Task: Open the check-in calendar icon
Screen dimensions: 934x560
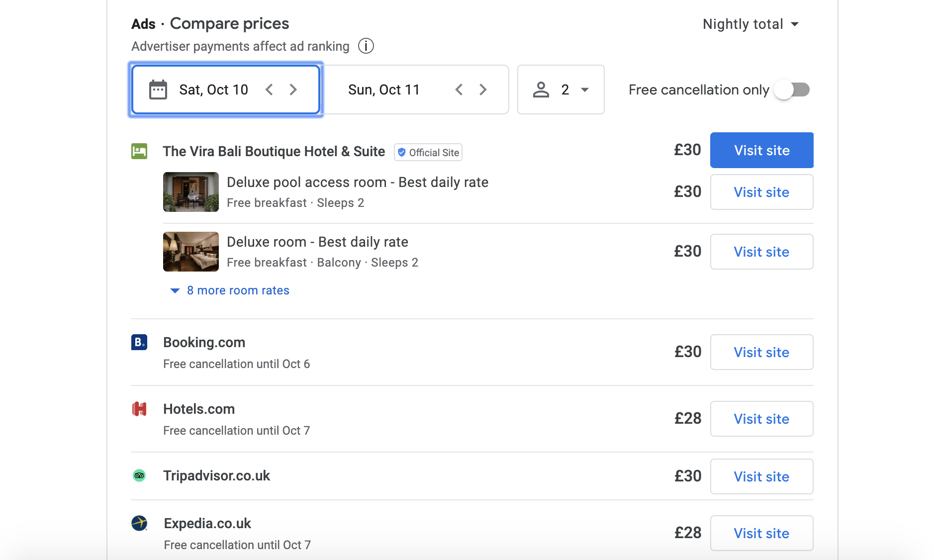Action: tap(158, 90)
